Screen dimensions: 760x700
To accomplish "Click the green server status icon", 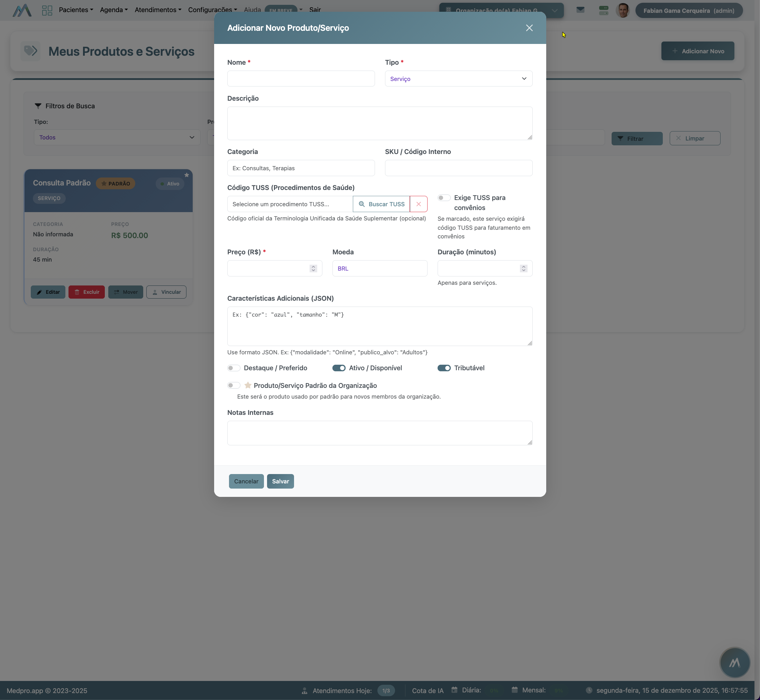I will [x=604, y=10].
